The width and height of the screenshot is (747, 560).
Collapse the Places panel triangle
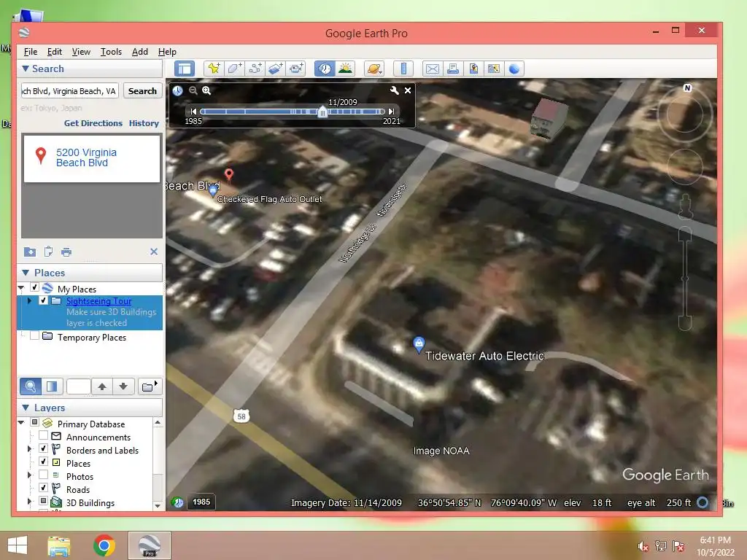(26, 273)
